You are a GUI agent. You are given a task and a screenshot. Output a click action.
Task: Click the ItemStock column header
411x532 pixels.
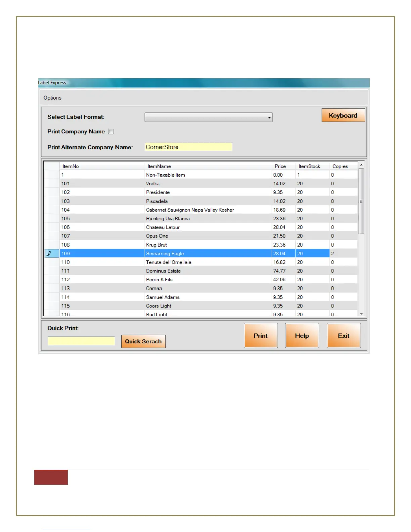click(313, 166)
